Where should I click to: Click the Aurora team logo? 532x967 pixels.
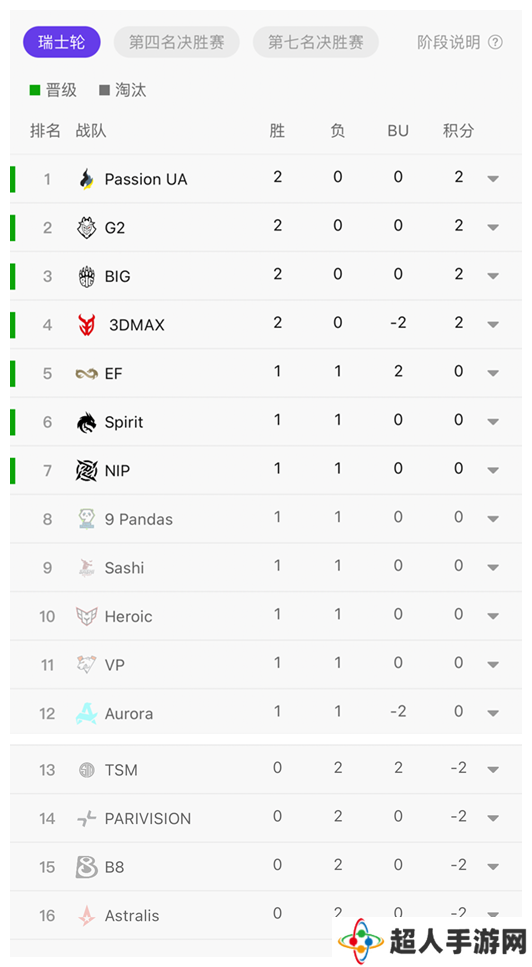(x=87, y=714)
